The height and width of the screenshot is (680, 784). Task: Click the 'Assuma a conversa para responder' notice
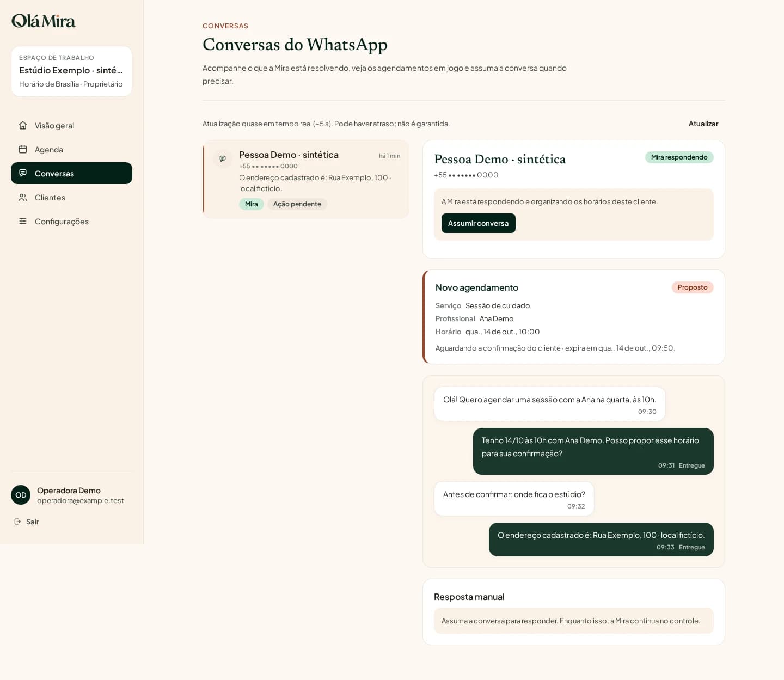pos(574,621)
